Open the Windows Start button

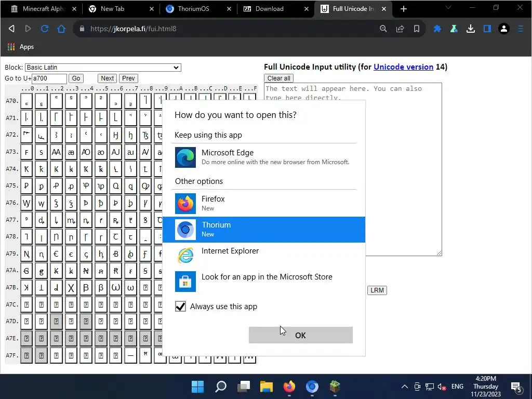pos(197,387)
